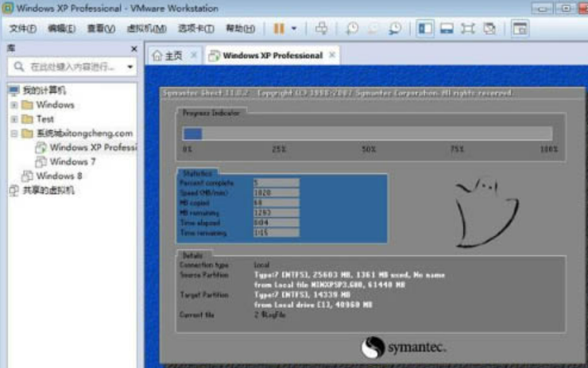
Task: Click the pause virtual machine button
Action: click(278, 29)
